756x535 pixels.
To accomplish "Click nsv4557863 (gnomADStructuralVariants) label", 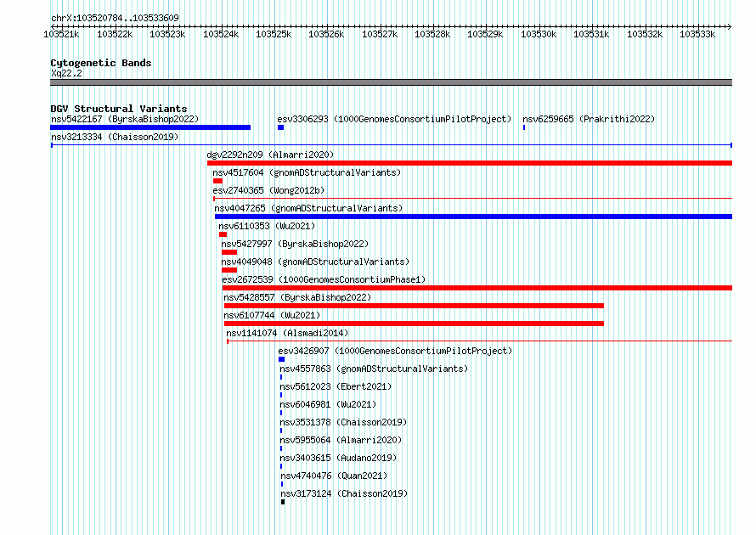I will tap(374, 369).
